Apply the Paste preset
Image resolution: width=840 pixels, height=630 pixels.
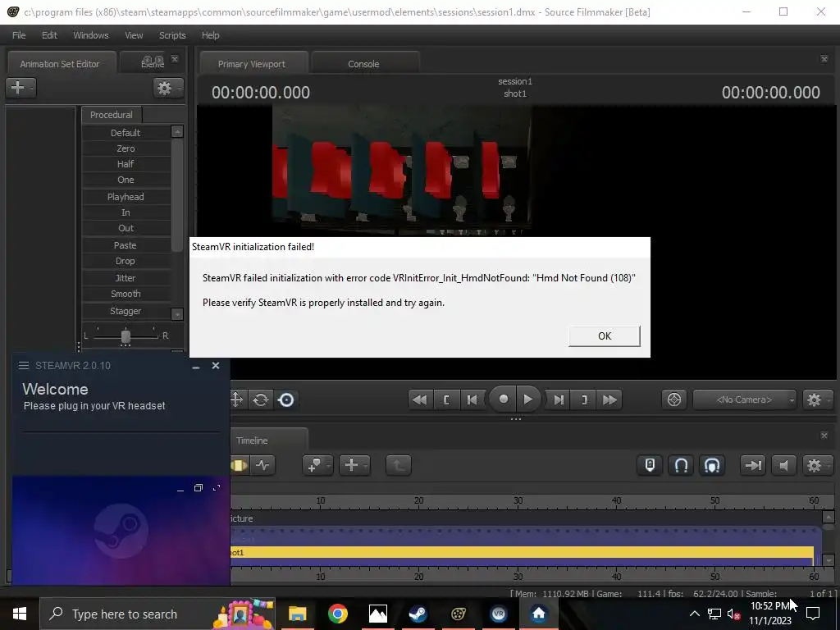pyautogui.click(x=126, y=244)
